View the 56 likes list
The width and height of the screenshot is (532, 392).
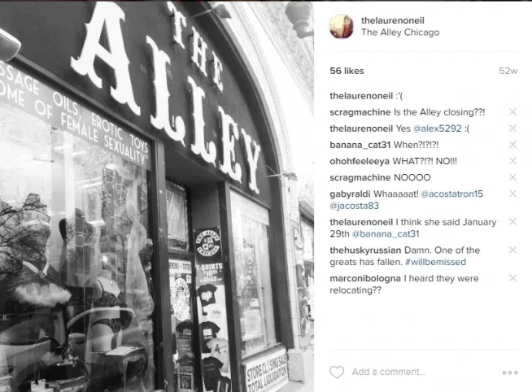[347, 71]
